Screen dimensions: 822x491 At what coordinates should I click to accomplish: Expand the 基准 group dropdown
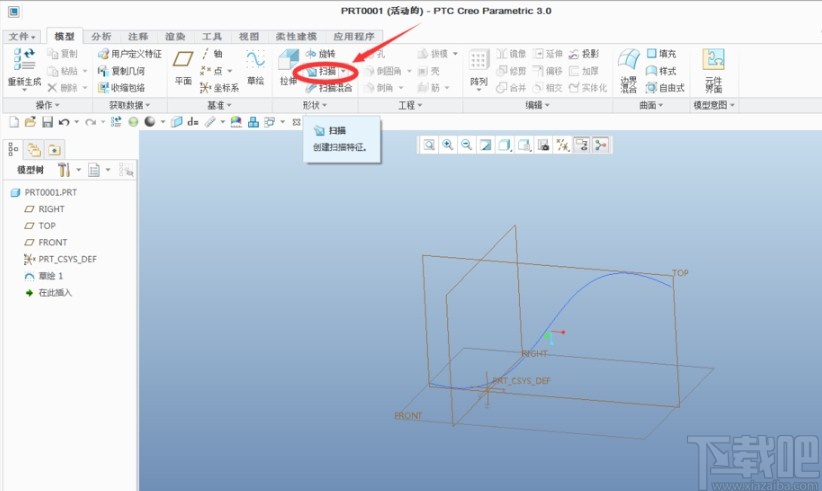[x=220, y=105]
